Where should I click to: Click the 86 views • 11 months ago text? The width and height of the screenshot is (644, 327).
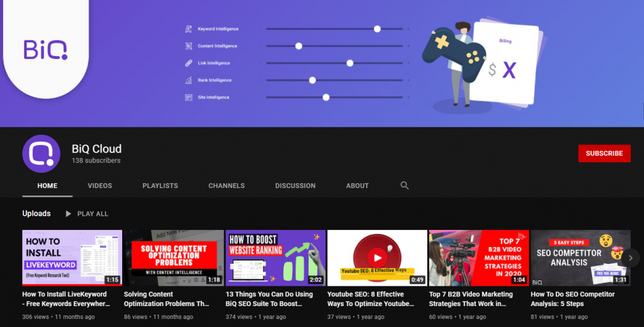coord(158,317)
